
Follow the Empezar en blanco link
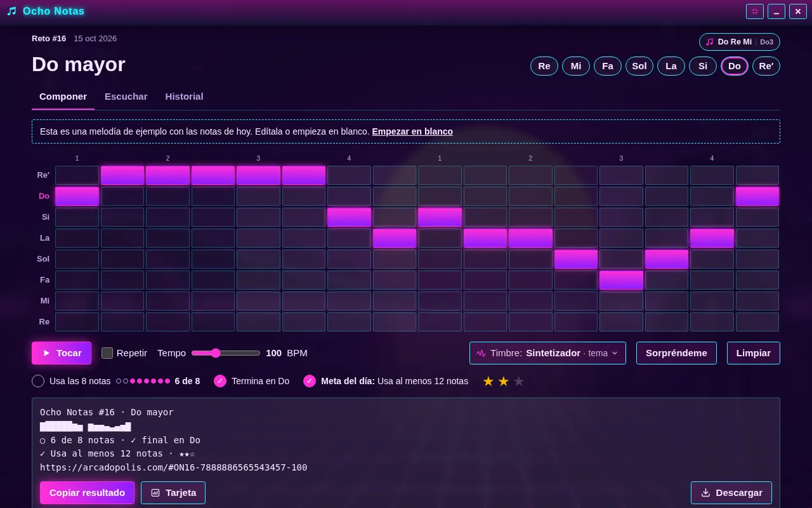tap(412, 131)
